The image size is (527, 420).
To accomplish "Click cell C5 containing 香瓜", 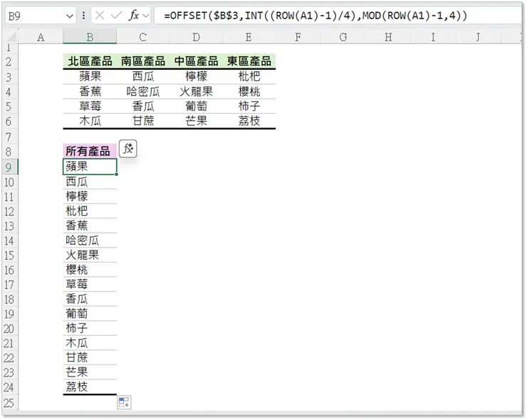I will coord(143,106).
